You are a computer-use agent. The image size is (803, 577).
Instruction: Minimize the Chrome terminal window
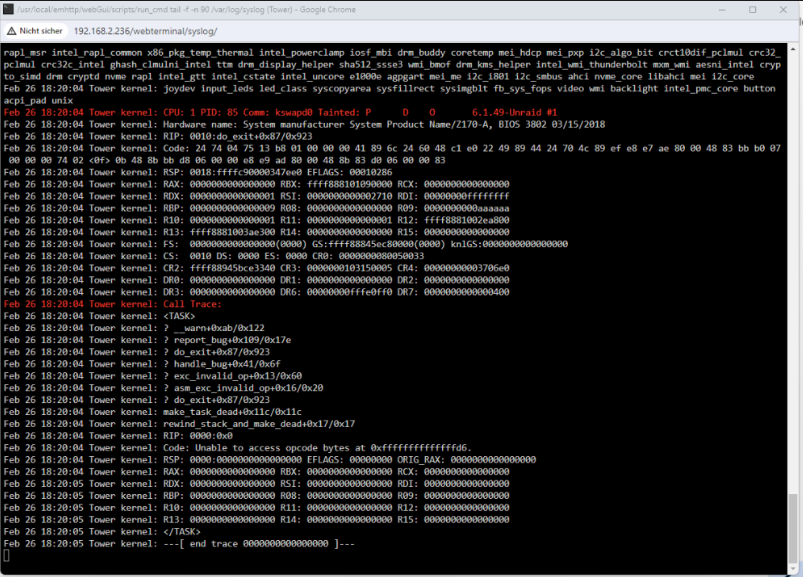[722, 10]
